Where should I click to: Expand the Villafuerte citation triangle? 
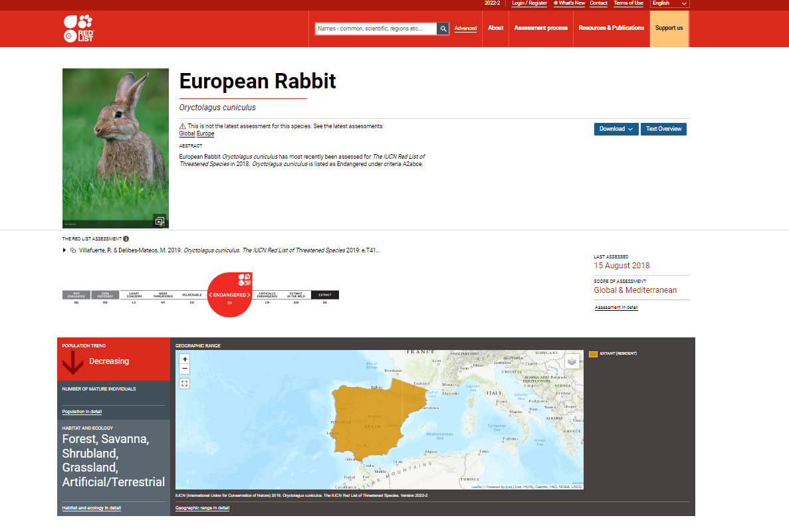coord(64,250)
